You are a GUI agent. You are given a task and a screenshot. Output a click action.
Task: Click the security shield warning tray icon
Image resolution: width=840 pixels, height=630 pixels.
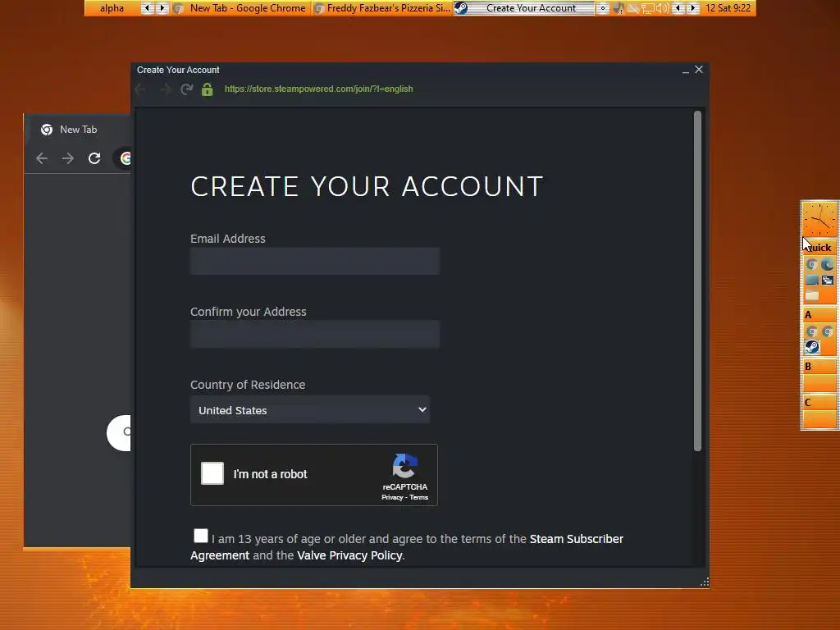point(619,8)
